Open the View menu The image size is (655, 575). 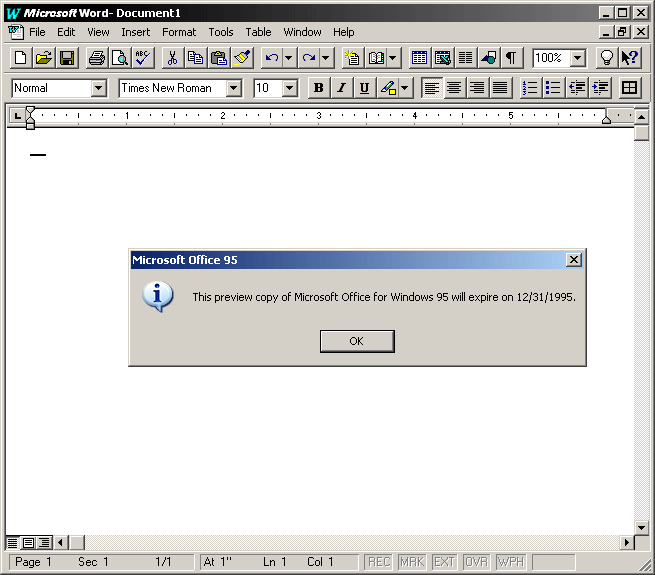pyautogui.click(x=98, y=32)
